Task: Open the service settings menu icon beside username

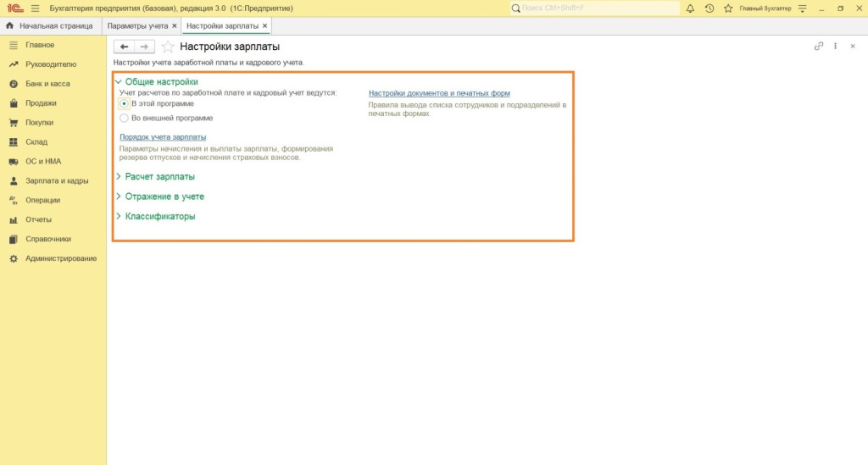Action: tap(800, 8)
